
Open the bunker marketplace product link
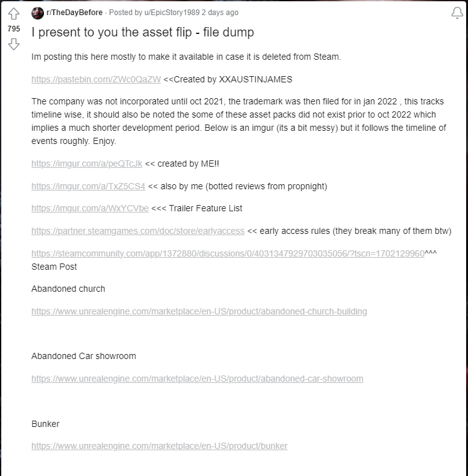pos(160,446)
